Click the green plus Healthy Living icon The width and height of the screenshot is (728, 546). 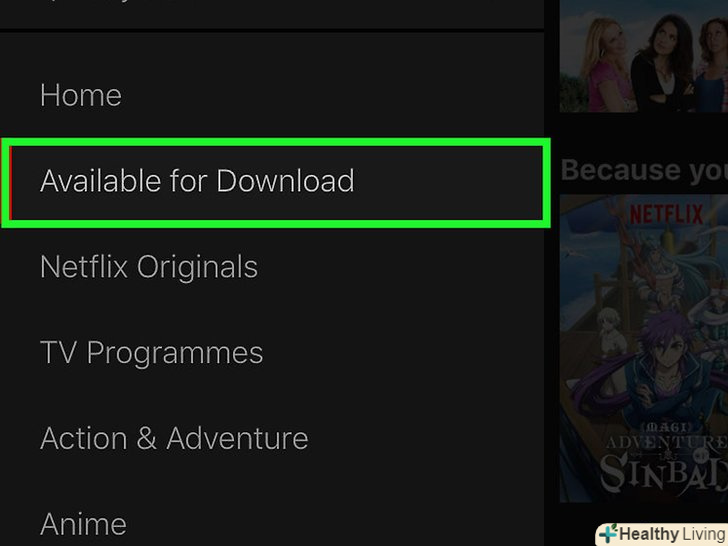608,533
